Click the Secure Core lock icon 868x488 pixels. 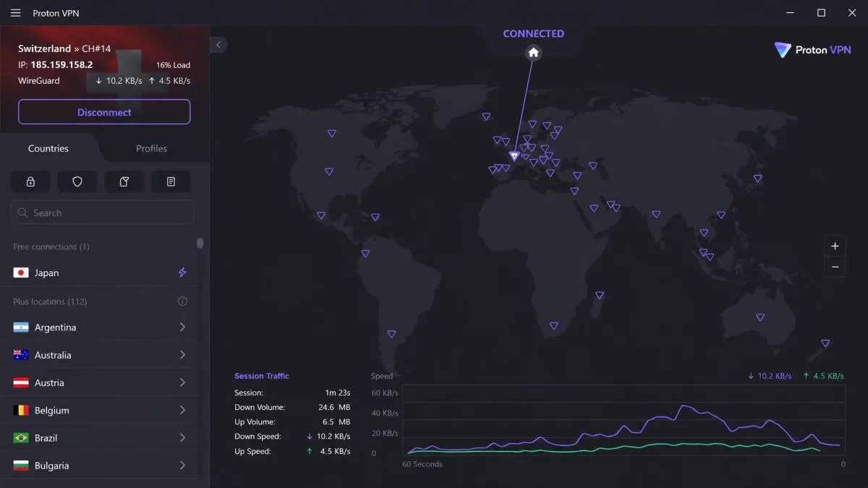pos(30,182)
